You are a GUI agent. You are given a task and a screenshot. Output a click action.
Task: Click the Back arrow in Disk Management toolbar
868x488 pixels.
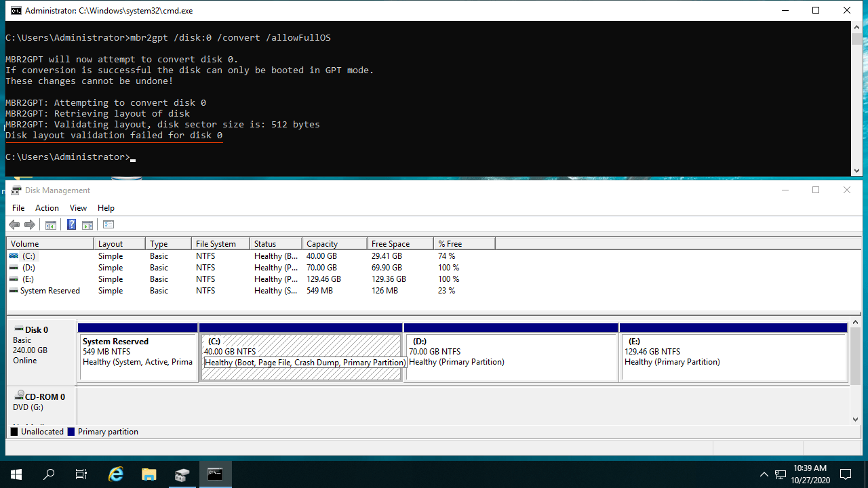(x=14, y=225)
